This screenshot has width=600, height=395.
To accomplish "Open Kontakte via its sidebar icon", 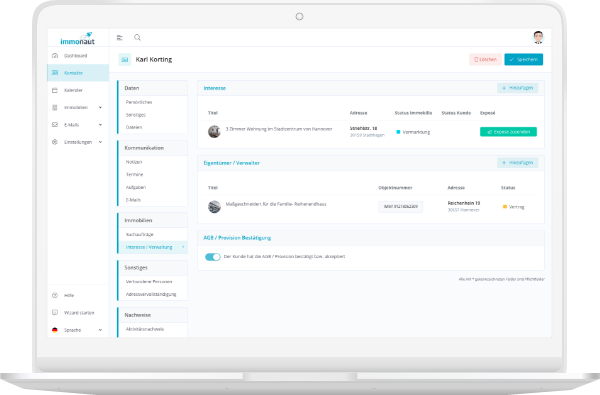I will pos(55,73).
